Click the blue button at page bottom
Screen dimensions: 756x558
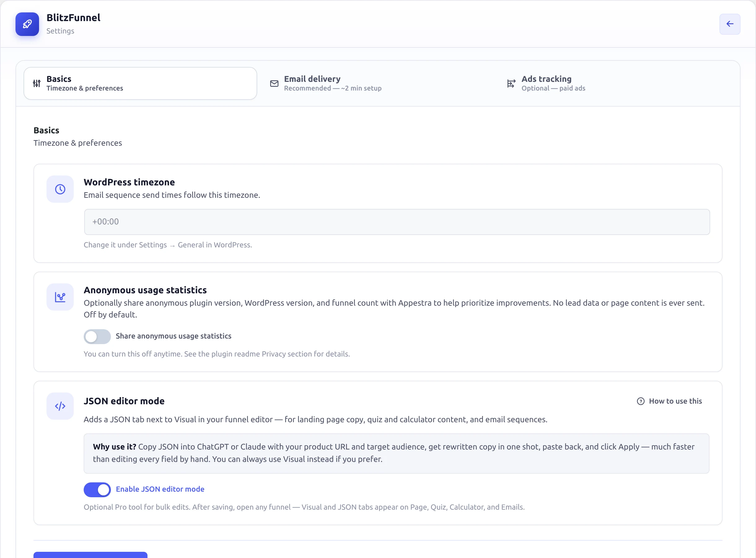click(90, 555)
